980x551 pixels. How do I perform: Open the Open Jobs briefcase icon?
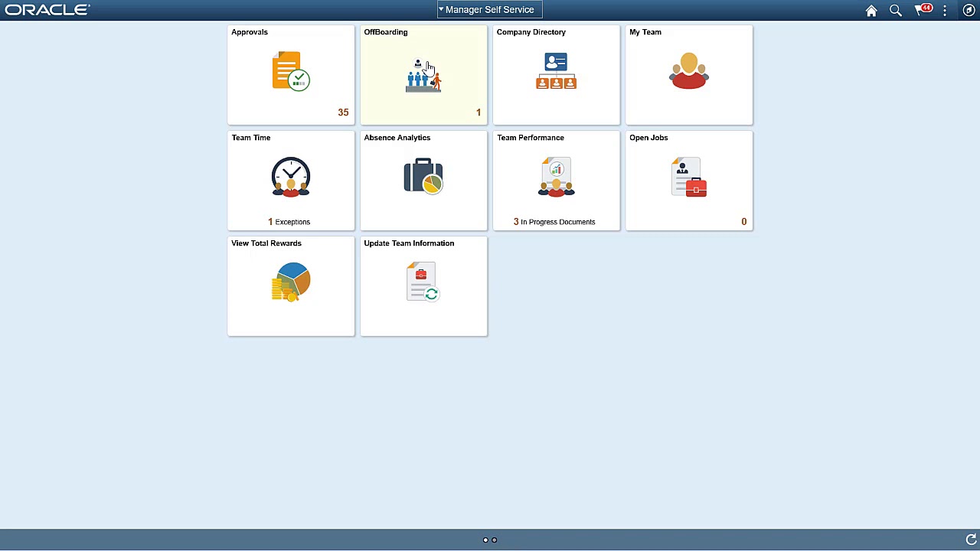point(689,177)
